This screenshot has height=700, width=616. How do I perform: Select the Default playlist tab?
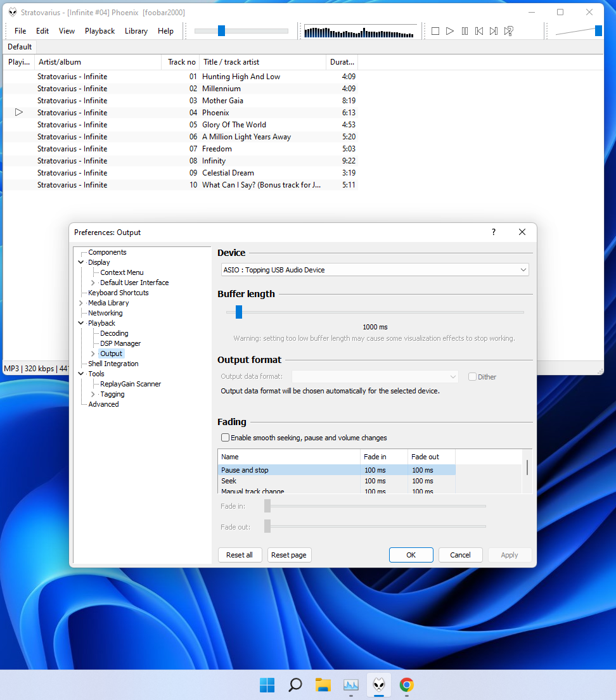click(x=20, y=47)
